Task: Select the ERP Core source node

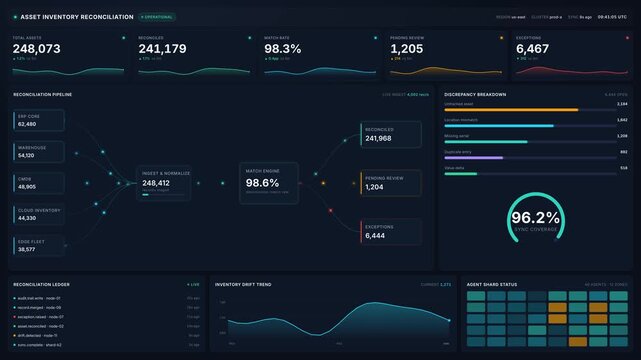Action: click(x=39, y=120)
